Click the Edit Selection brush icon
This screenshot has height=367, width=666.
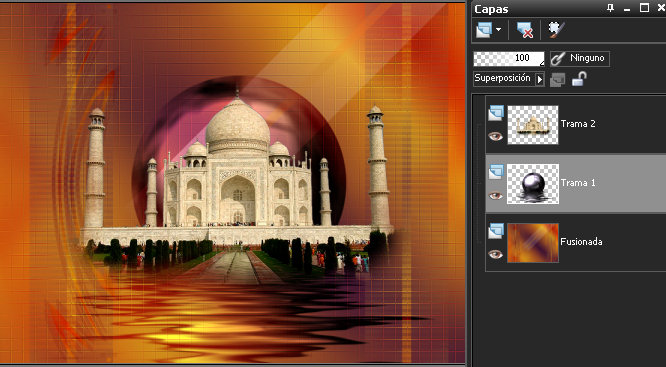point(556,30)
